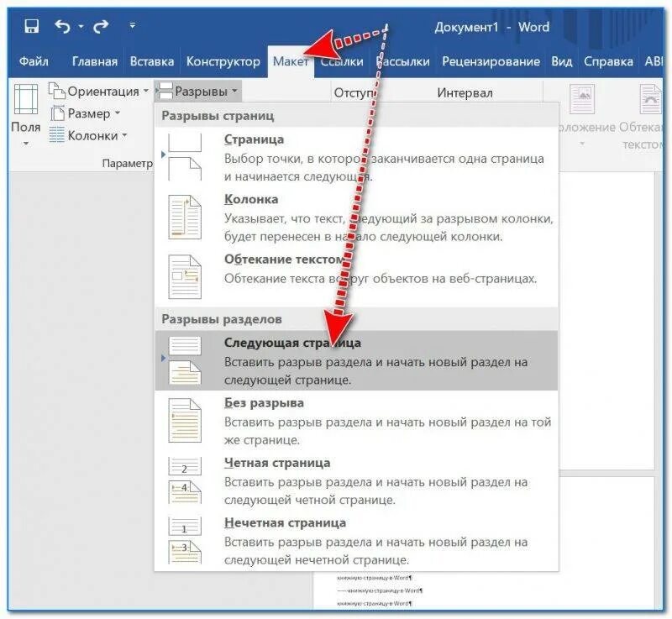
Task: Click the Документ1 - Word title text
Action: pyautogui.click(x=491, y=27)
